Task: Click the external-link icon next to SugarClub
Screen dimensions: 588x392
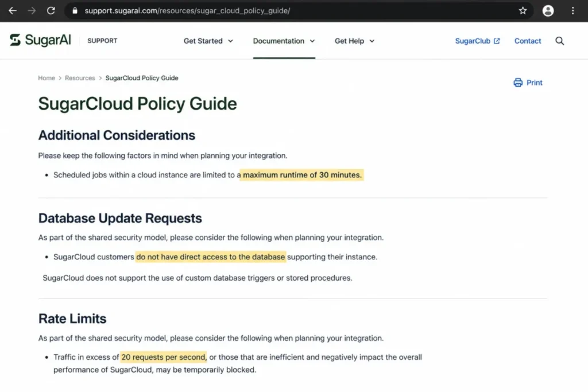Action: [497, 41]
